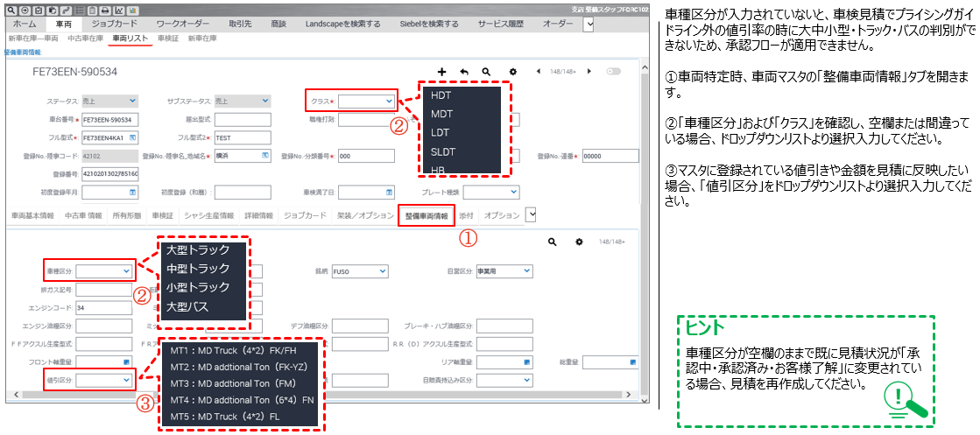Click the magnifier search icon beside the undo arrow

[x=485, y=71]
